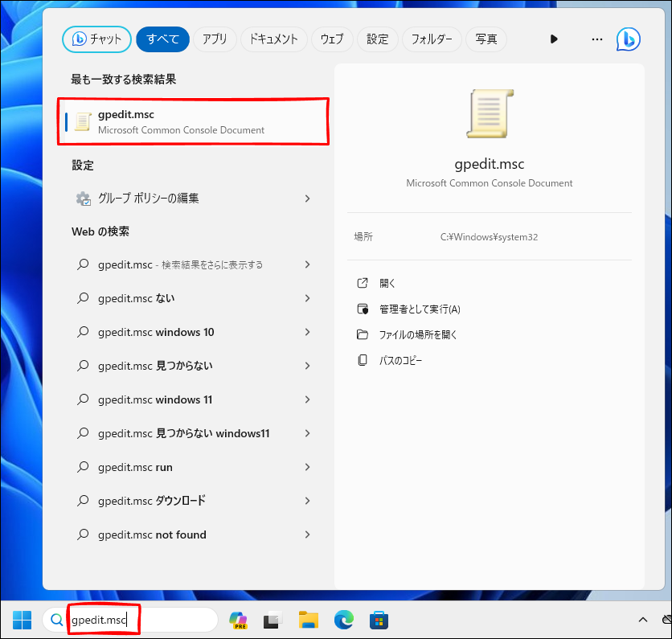
Task: Expand the 'gpedit.msc windows 11' suggestion arrow
Action: click(x=307, y=399)
